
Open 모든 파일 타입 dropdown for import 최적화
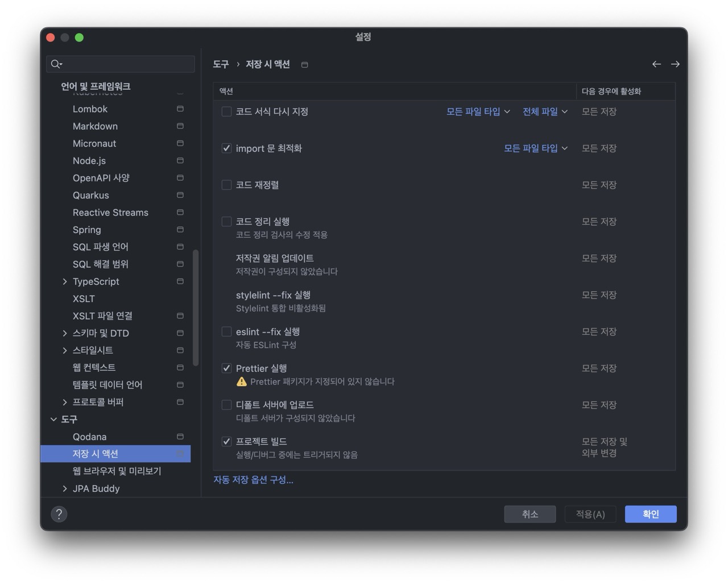point(535,148)
